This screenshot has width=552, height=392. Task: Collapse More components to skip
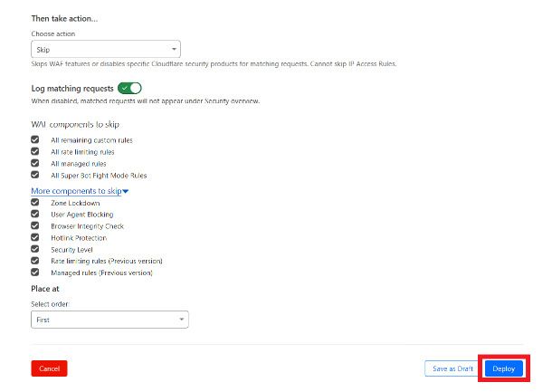(80, 191)
